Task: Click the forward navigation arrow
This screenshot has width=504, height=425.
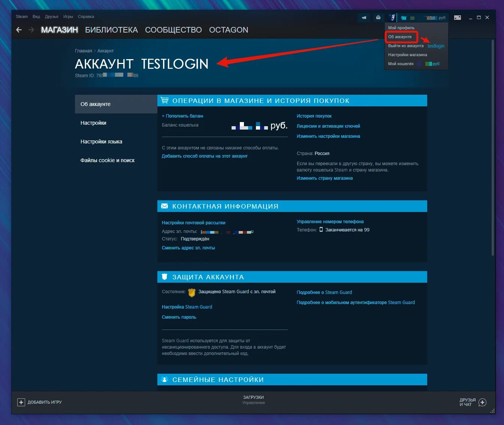Action: tap(31, 30)
